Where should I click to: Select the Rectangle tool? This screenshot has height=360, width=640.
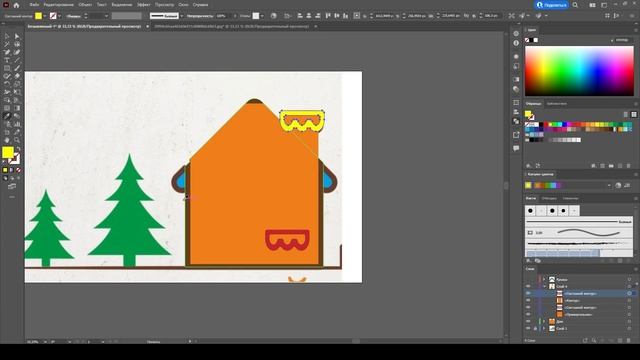pos(7,68)
